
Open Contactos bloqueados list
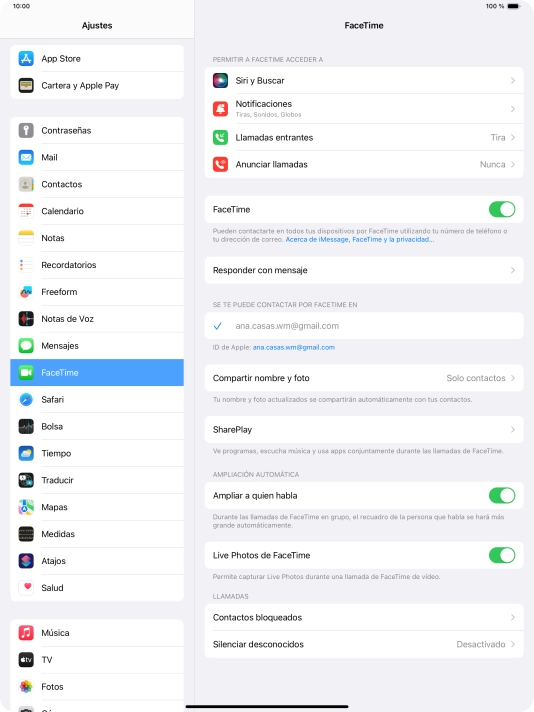(364, 617)
